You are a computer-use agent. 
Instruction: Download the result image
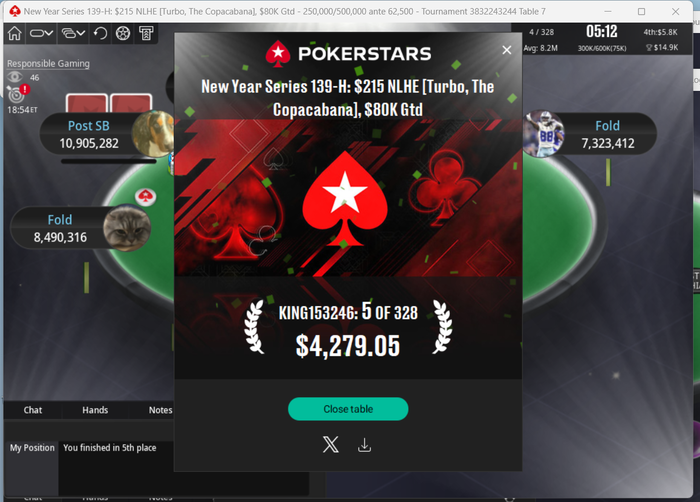pyautogui.click(x=364, y=445)
